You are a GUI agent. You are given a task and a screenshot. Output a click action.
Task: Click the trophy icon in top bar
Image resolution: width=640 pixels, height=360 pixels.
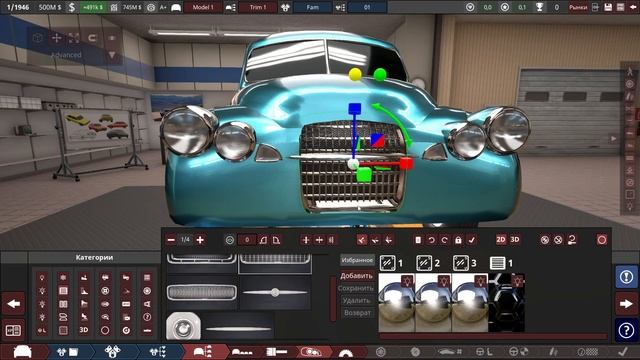(539, 7)
